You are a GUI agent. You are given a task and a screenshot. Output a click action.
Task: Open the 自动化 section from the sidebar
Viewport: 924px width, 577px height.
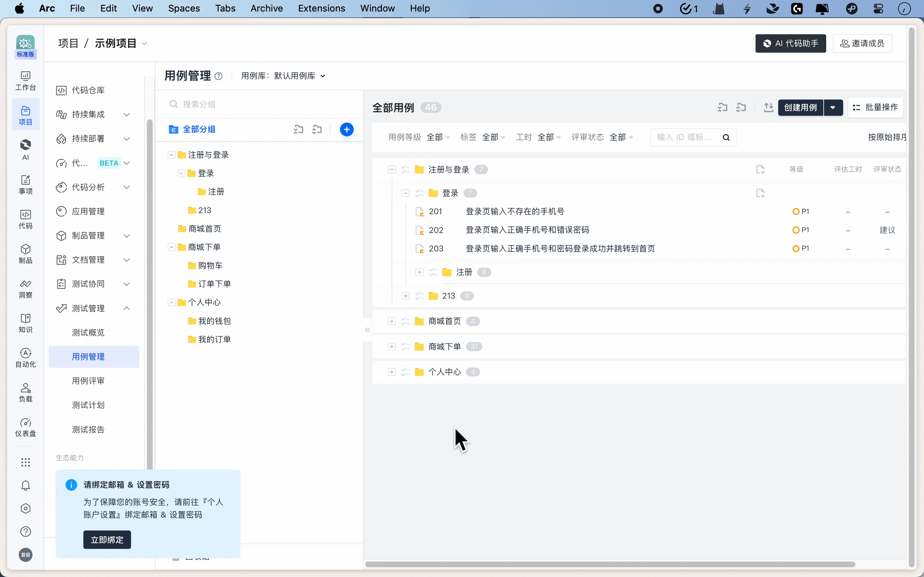click(x=25, y=358)
